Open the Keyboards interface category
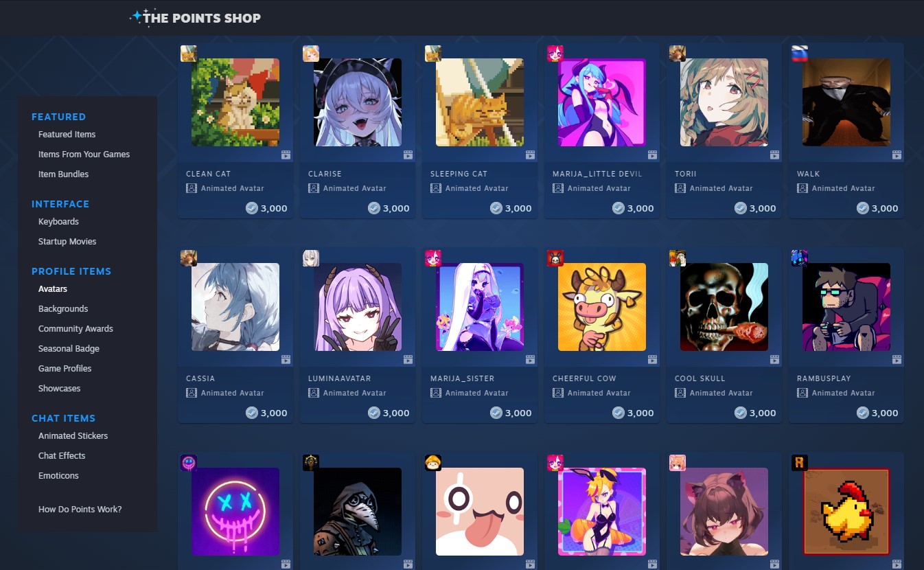This screenshot has height=570, width=924. coord(58,222)
